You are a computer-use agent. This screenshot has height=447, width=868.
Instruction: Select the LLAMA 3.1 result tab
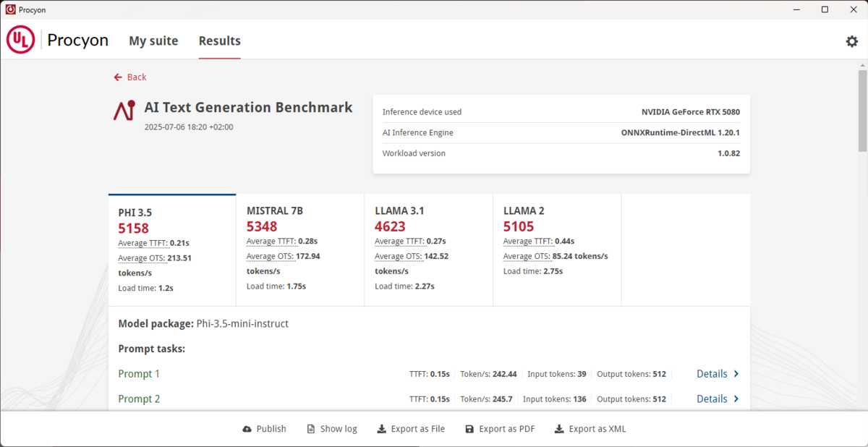pyautogui.click(x=428, y=250)
